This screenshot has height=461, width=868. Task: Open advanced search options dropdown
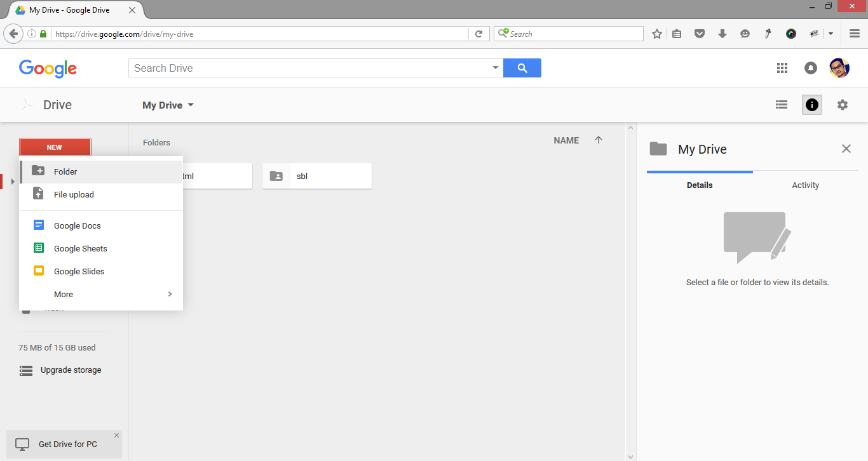coord(495,67)
